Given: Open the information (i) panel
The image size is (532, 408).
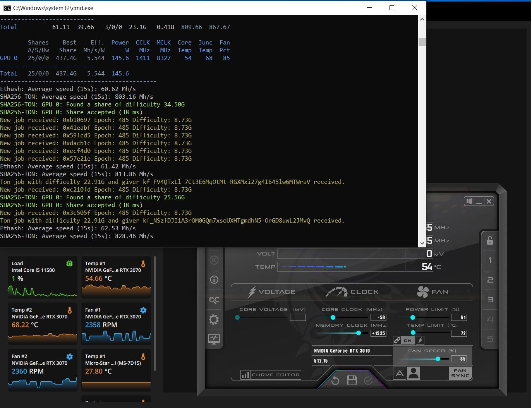Looking at the screenshot, I should [x=214, y=279].
